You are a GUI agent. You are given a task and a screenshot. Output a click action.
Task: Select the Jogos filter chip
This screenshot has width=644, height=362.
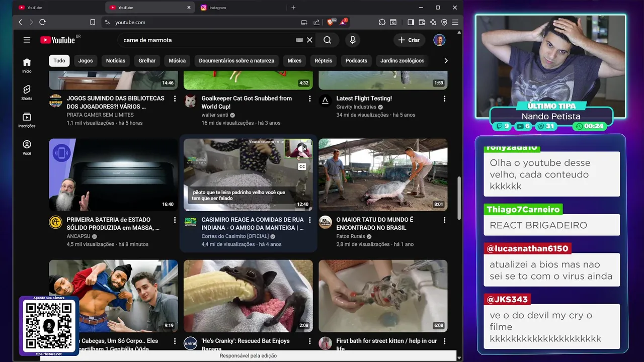click(x=86, y=61)
